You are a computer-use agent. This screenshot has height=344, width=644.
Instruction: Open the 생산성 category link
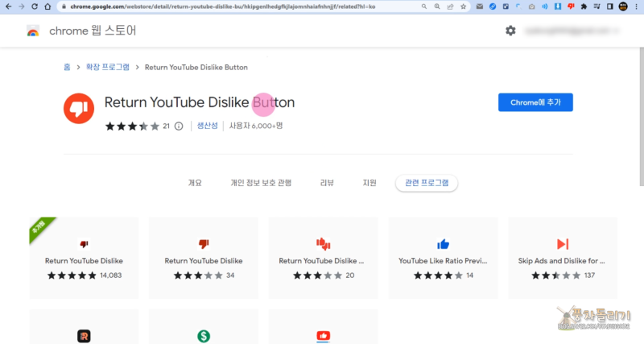(208, 126)
